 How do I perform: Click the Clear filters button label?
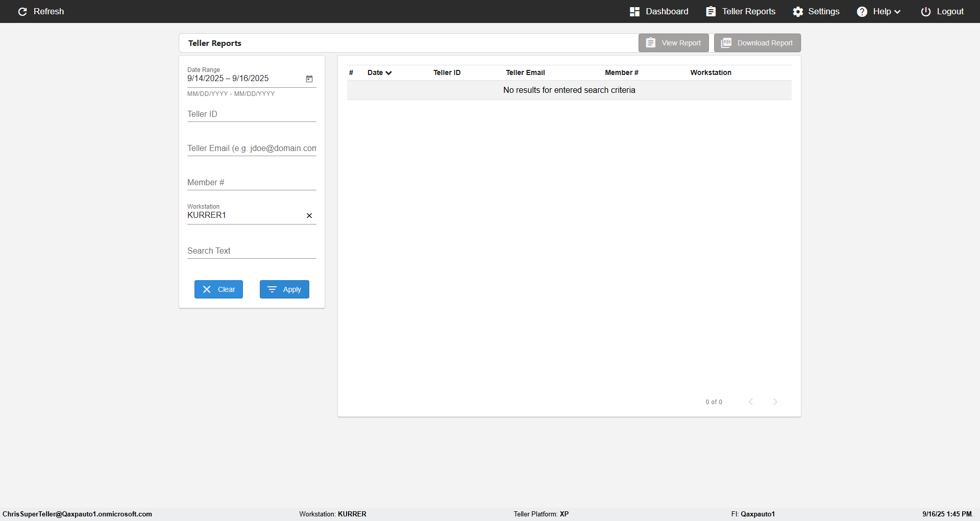tap(226, 289)
